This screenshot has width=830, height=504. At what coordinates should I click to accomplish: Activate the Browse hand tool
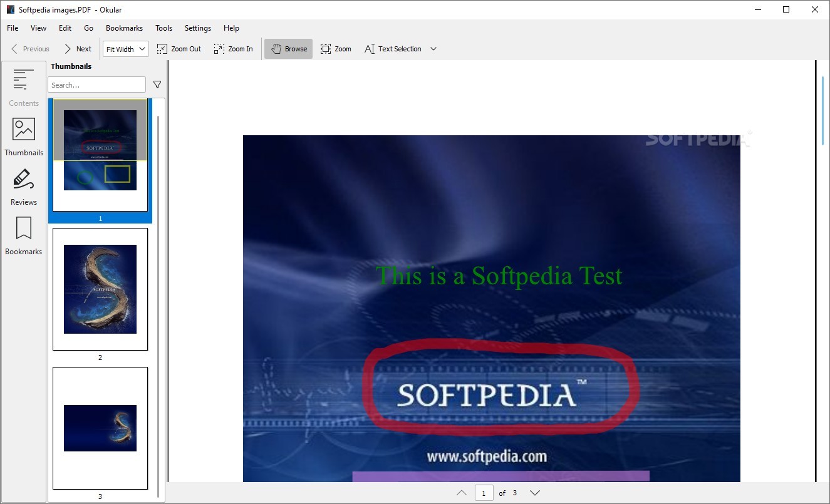[x=288, y=49]
